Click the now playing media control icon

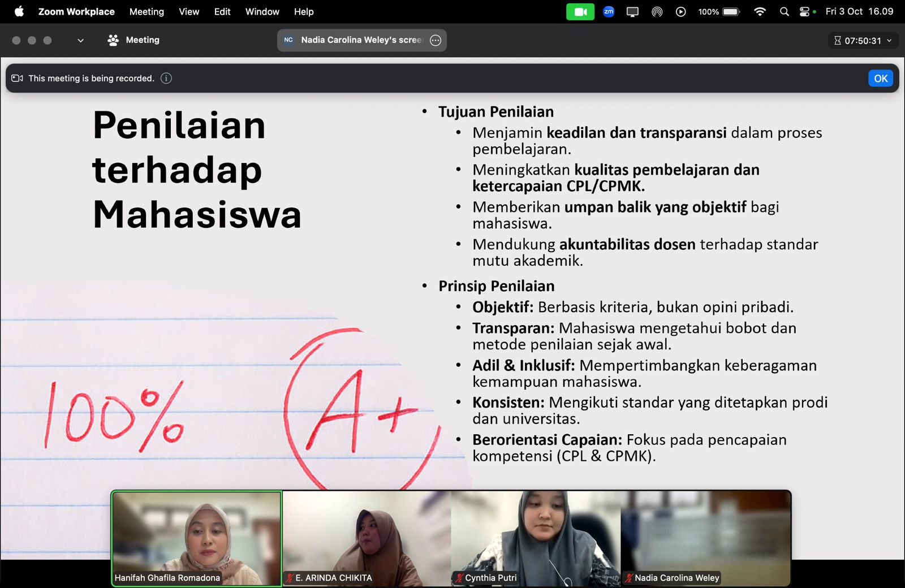(x=680, y=12)
